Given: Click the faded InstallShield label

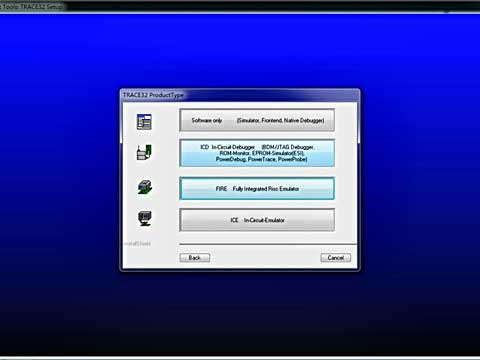Looking at the screenshot, I should pos(137,244).
